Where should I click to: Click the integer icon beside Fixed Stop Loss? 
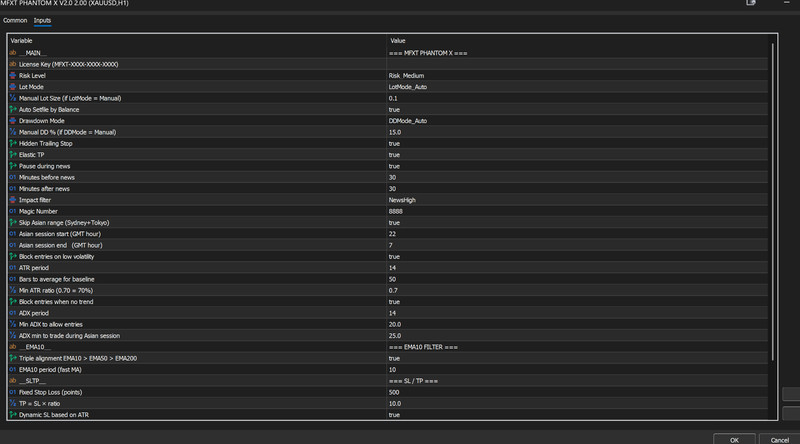coord(13,392)
